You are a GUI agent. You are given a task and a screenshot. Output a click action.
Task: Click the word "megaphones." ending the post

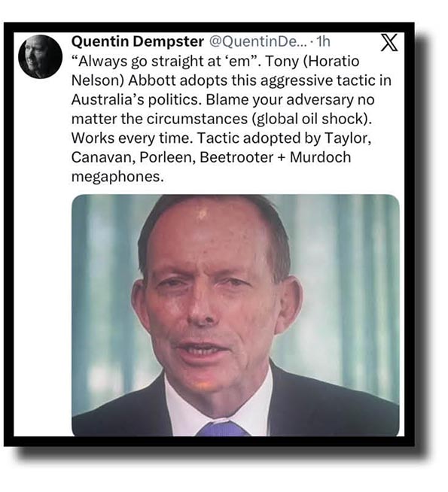(x=117, y=177)
